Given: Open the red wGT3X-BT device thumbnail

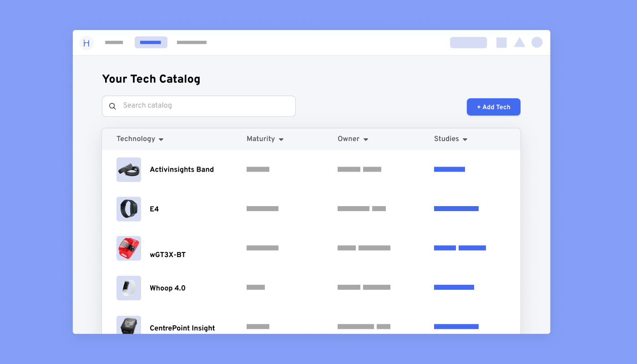Looking at the screenshot, I should 129,248.
